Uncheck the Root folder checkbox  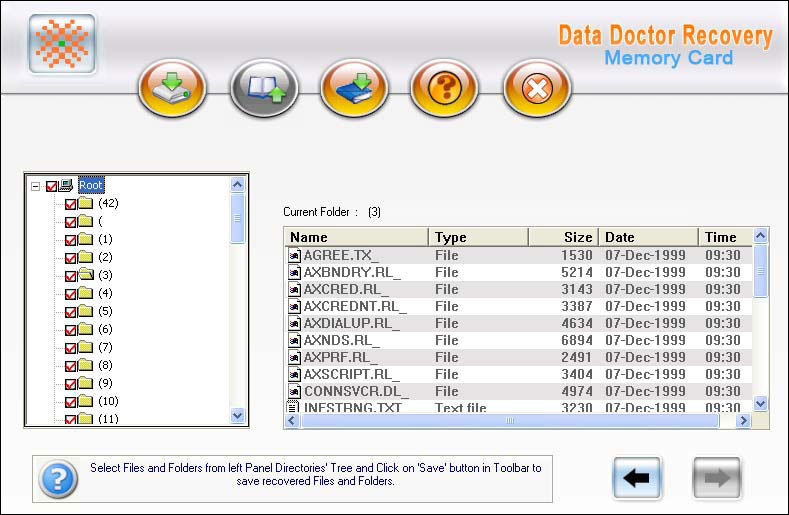tap(52, 185)
